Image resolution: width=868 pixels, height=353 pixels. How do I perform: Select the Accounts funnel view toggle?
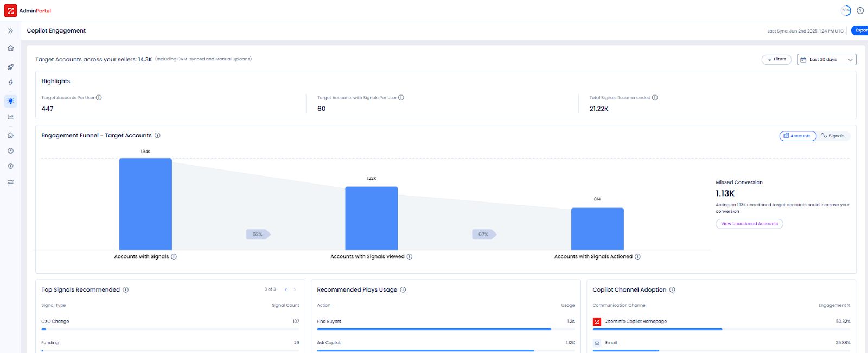click(x=797, y=136)
